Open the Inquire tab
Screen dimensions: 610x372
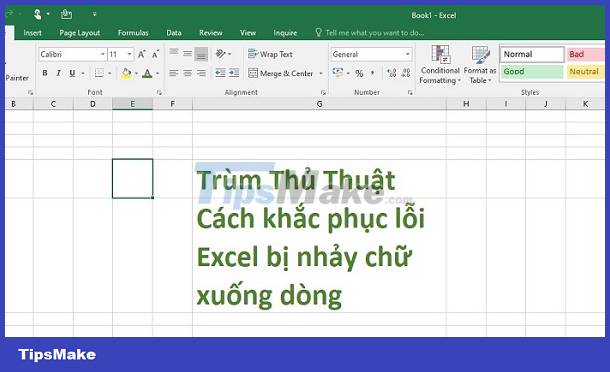(x=285, y=33)
